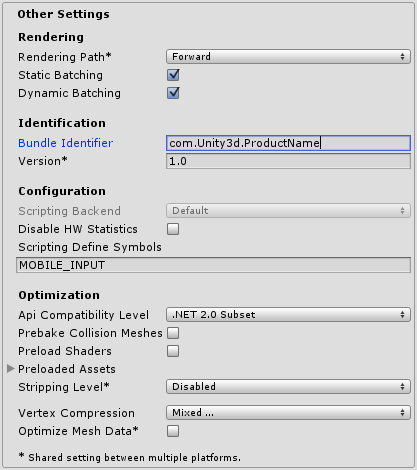Open the Scripting Backend dropdown

tap(288, 211)
